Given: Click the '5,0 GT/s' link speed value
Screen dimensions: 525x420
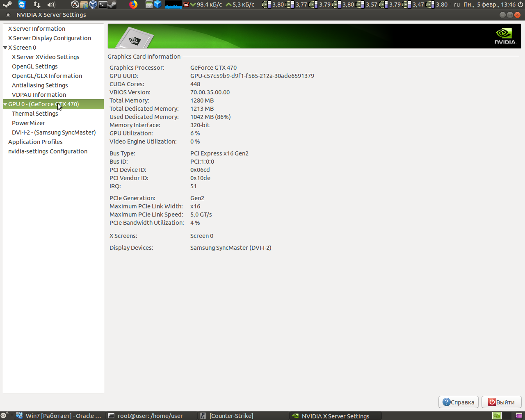Looking at the screenshot, I should click(x=201, y=215).
